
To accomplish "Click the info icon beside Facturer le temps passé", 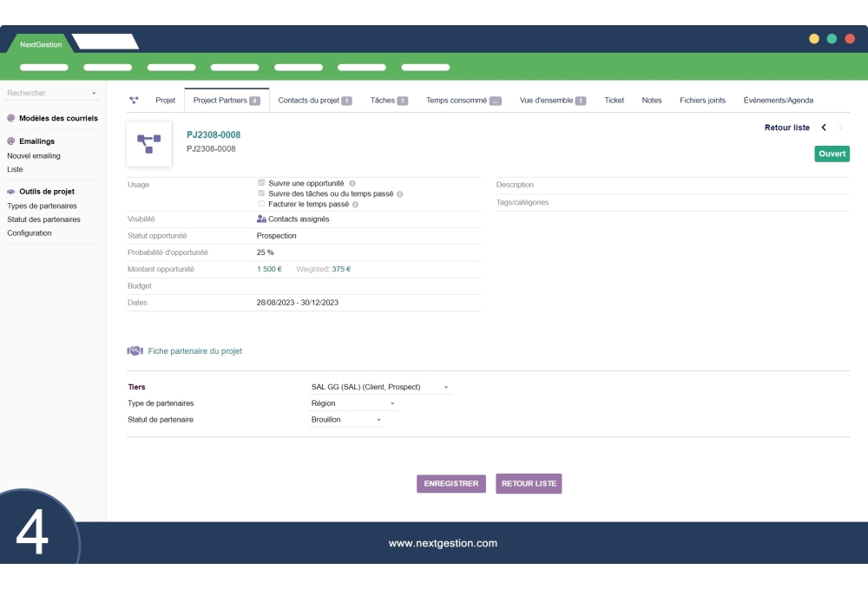I will pyautogui.click(x=355, y=203).
